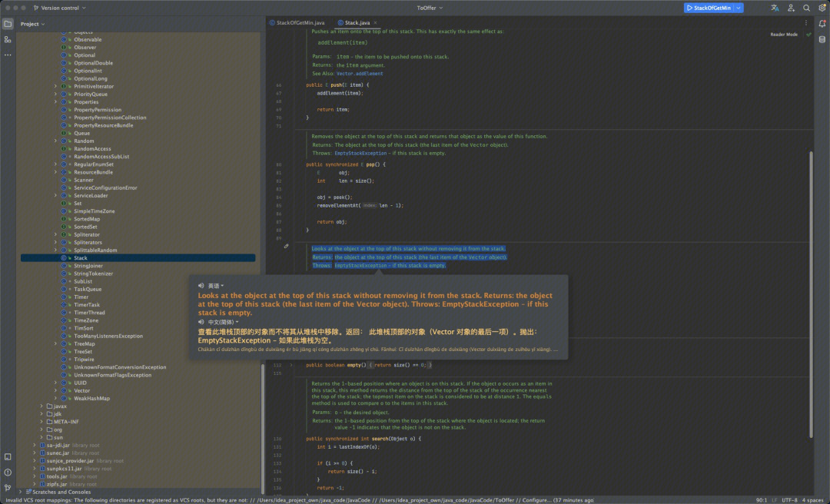This screenshot has height=504, width=830.
Task: Follow the Vector.addElement doc link
Action: click(360, 74)
